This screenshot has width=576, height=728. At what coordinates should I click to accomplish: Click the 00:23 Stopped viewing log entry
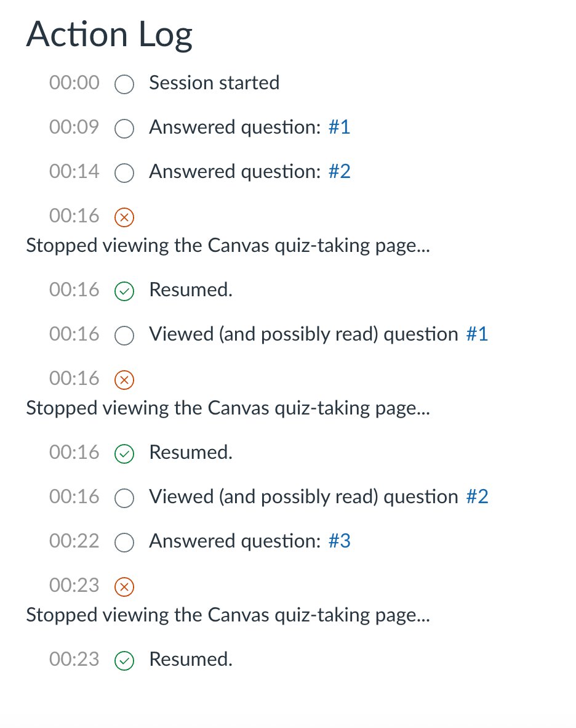point(228,615)
